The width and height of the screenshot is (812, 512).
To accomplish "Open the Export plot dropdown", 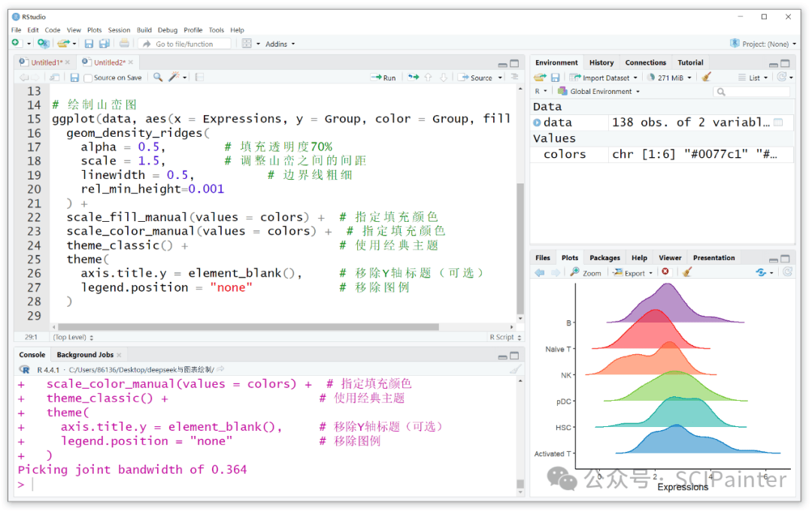I will pos(633,273).
